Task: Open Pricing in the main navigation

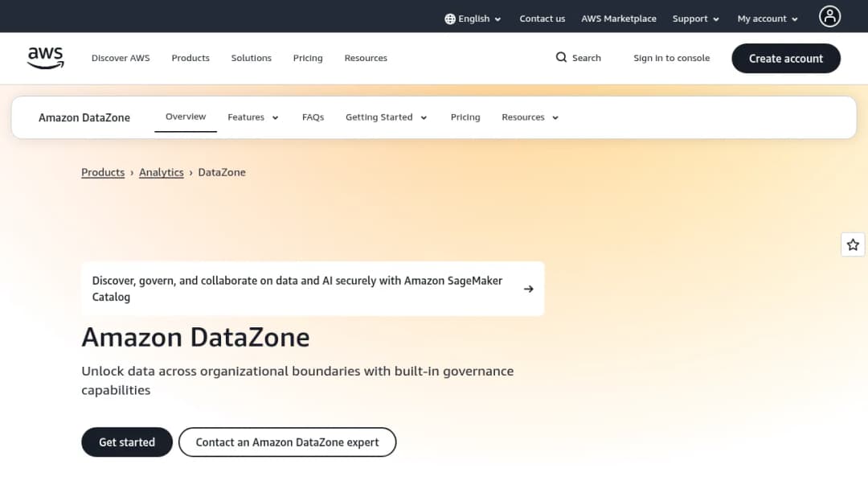Action: click(x=308, y=58)
